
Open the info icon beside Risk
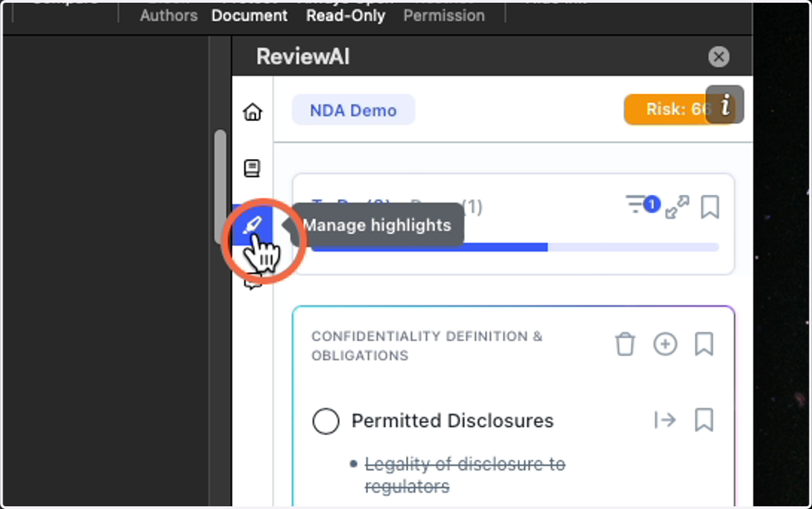[725, 105]
